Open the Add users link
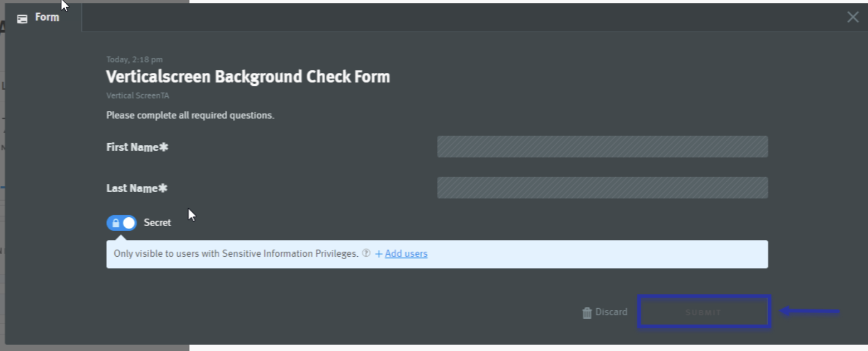The height and width of the screenshot is (351, 868). [406, 254]
